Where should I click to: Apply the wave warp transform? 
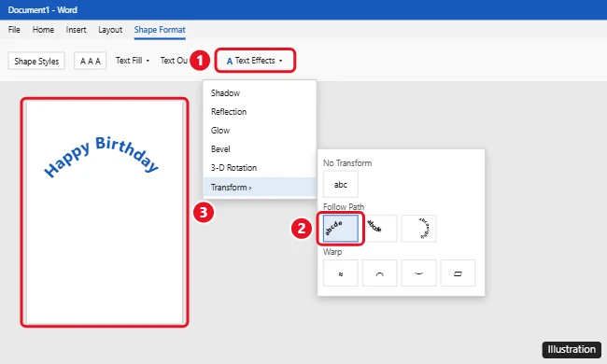point(341,273)
